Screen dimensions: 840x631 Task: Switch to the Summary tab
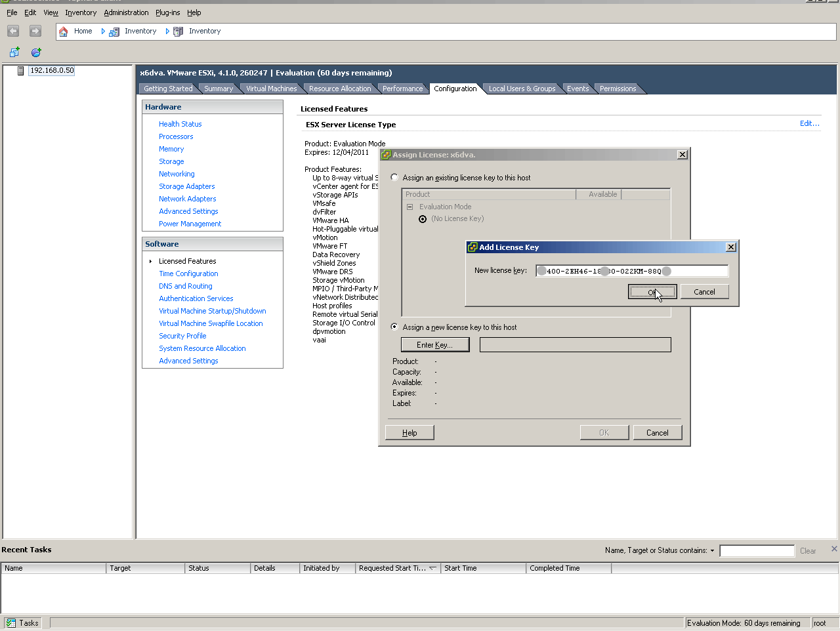pyautogui.click(x=219, y=89)
